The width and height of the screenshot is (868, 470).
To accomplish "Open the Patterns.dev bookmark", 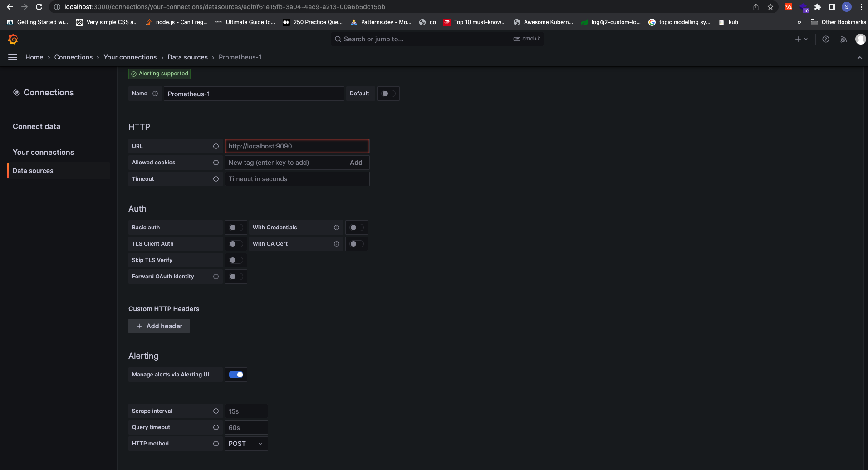I will (381, 22).
